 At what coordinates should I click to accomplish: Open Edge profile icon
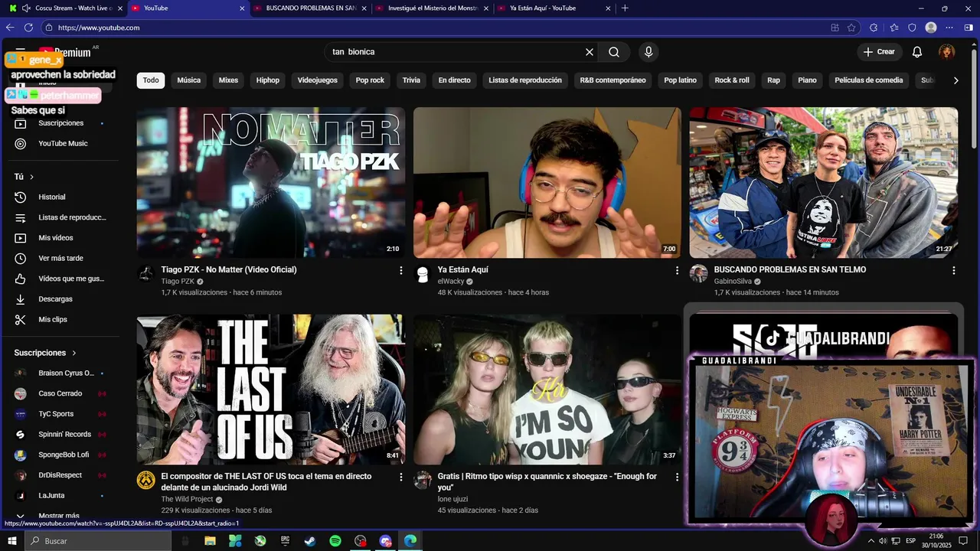pos(931,28)
